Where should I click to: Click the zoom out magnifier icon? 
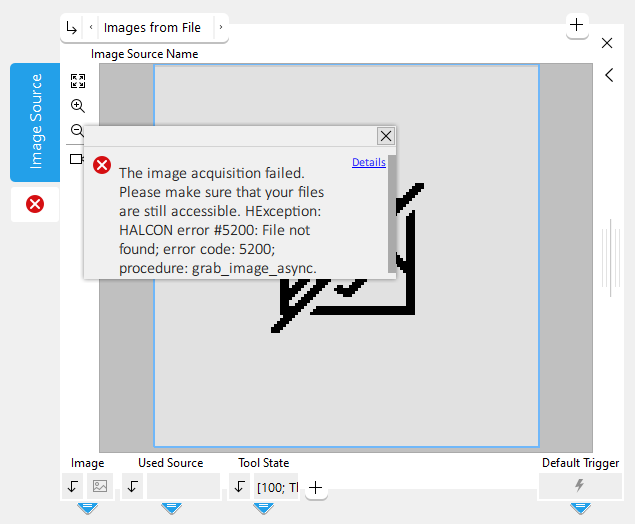coord(77,130)
